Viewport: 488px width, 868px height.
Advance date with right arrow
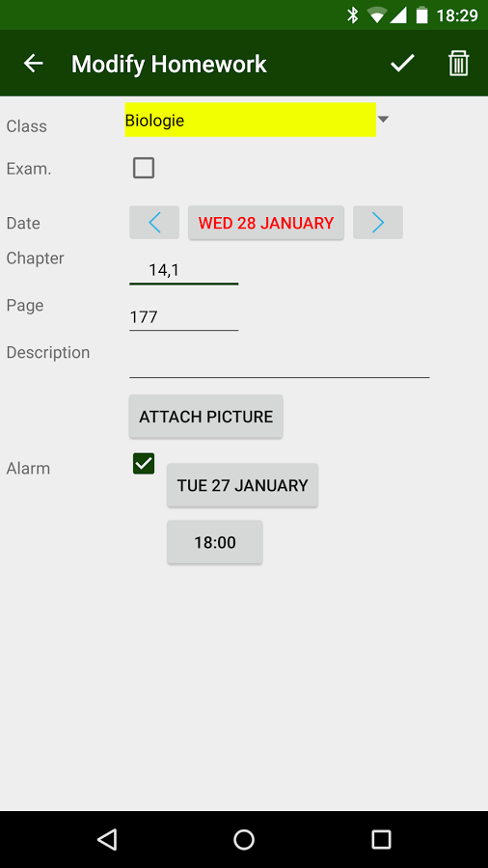point(378,223)
